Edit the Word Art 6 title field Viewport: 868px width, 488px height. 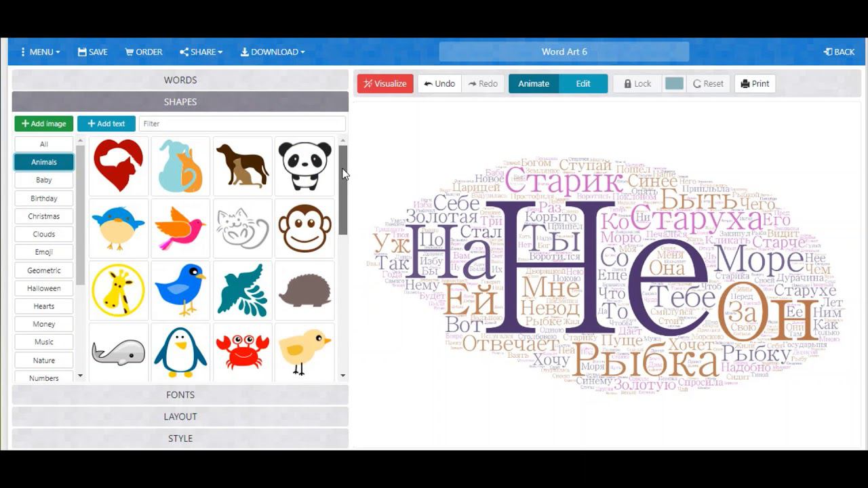(x=564, y=52)
